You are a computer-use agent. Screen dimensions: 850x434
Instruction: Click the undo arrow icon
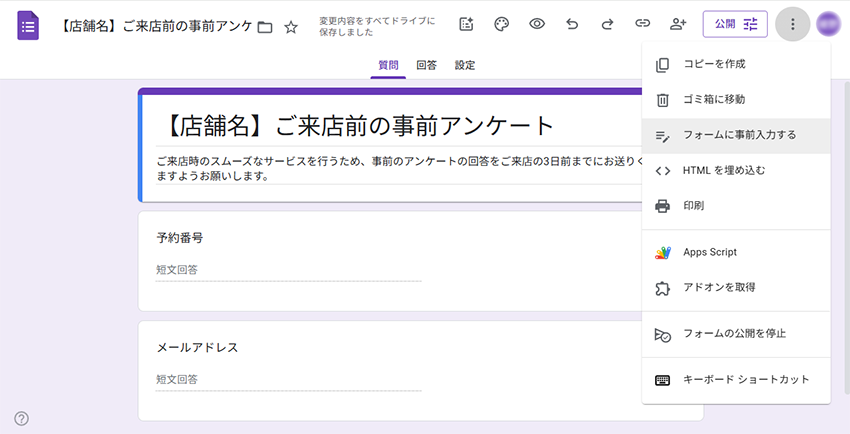[x=572, y=24]
